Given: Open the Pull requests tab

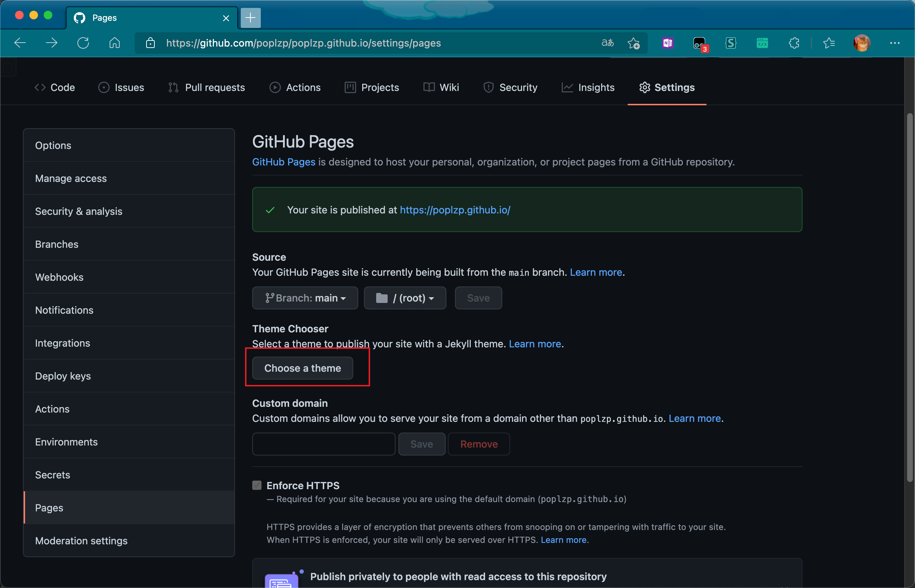Looking at the screenshot, I should pos(207,87).
